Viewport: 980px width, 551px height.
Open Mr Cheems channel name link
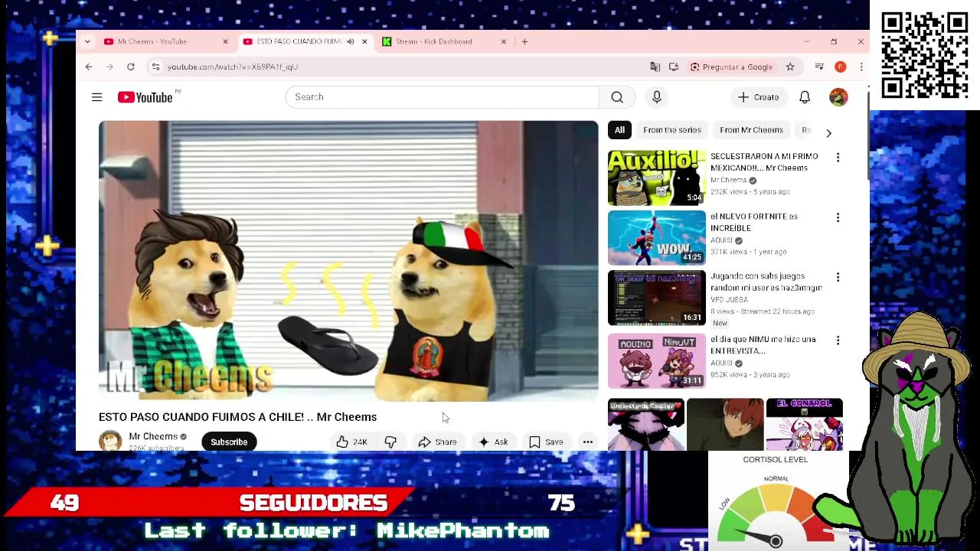(x=153, y=436)
